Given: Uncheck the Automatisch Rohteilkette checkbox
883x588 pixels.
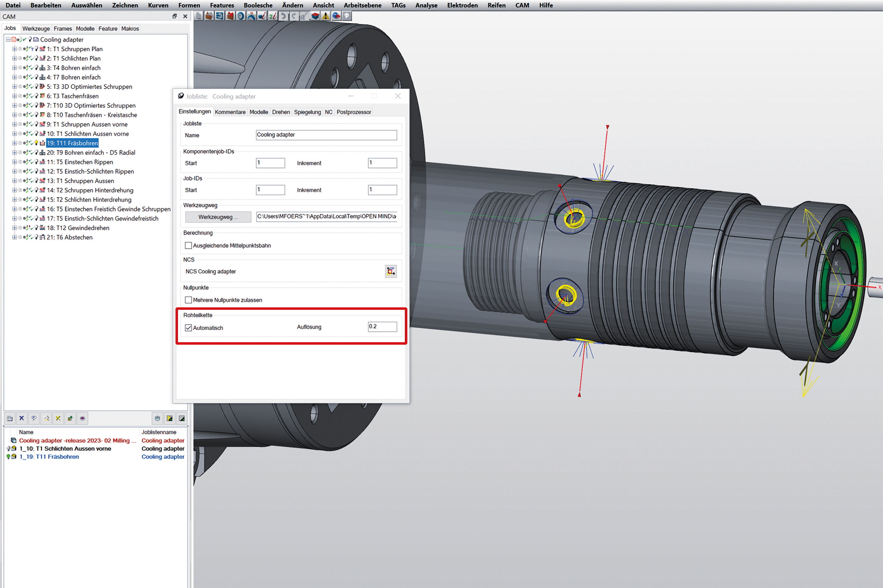Looking at the screenshot, I should pyautogui.click(x=188, y=328).
